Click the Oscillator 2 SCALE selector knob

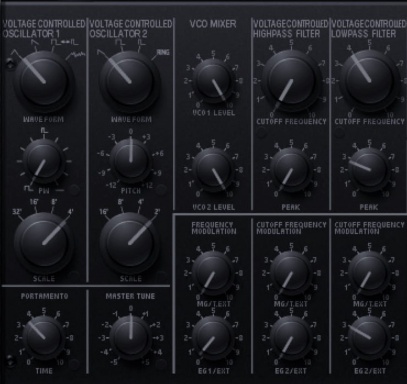130,243
